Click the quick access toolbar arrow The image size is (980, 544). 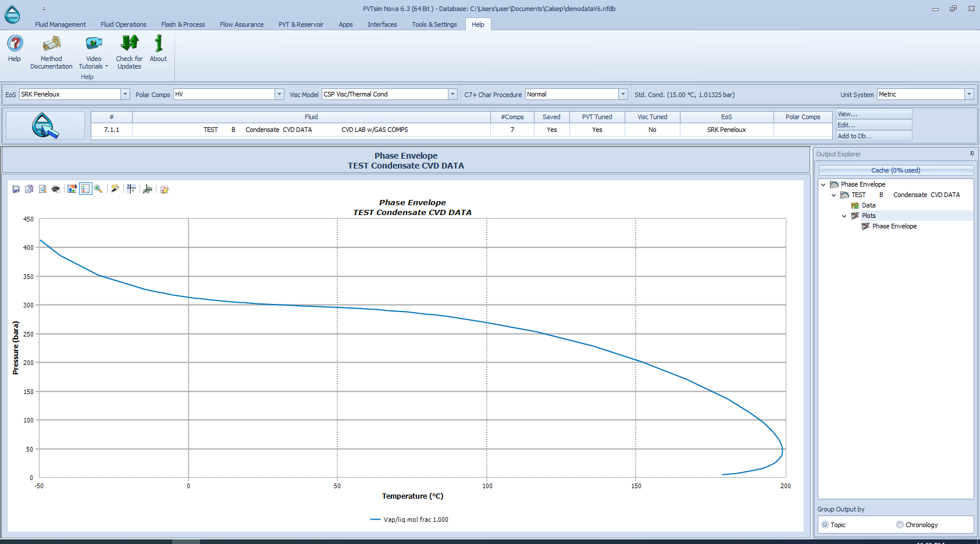pyautogui.click(x=44, y=9)
